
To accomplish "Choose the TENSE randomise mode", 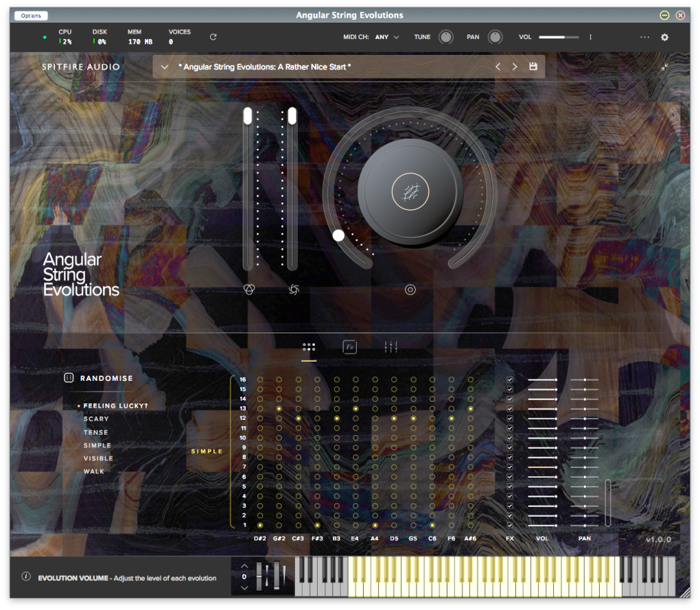I will pyautogui.click(x=95, y=432).
